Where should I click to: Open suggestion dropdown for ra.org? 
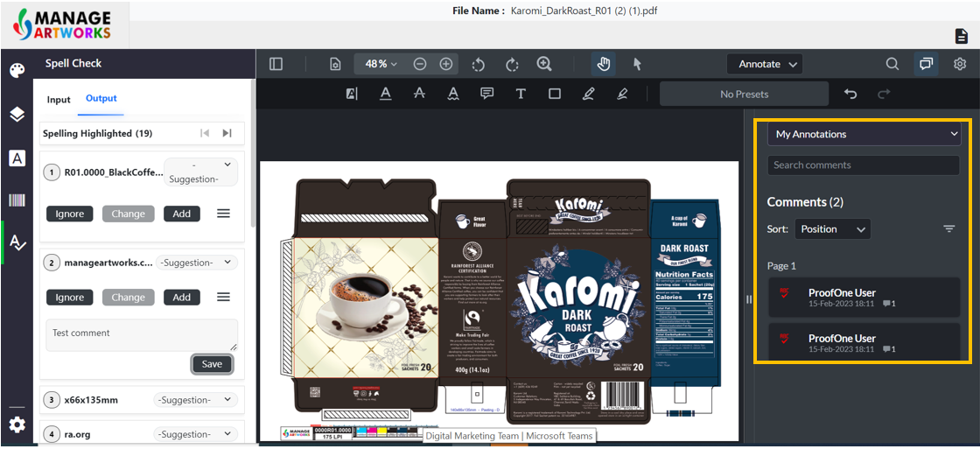(x=194, y=434)
